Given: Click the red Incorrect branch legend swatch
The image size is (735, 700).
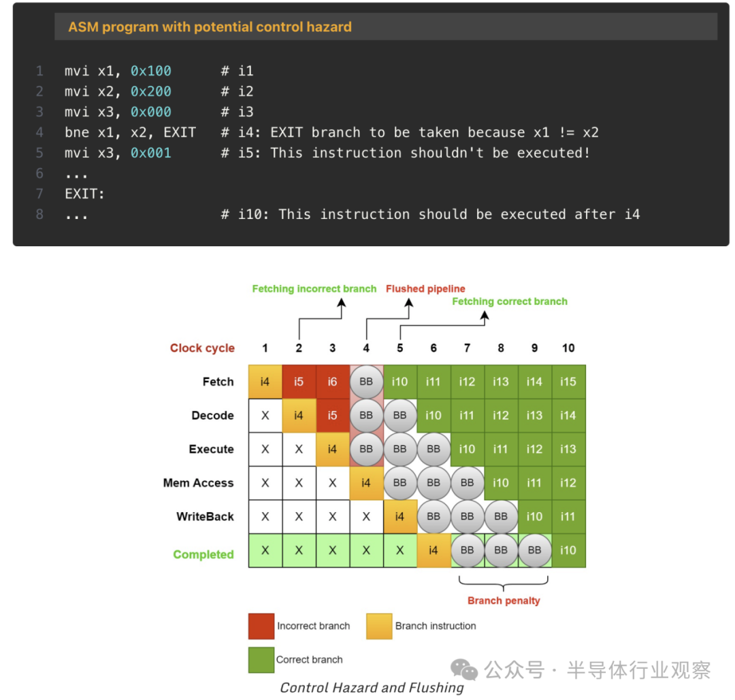Looking at the screenshot, I should (261, 626).
